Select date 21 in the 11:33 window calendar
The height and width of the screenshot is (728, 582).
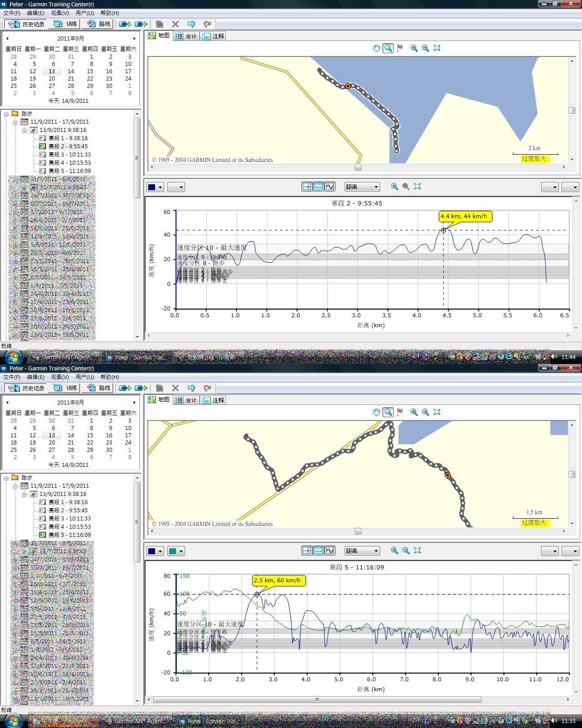pyautogui.click(x=71, y=443)
